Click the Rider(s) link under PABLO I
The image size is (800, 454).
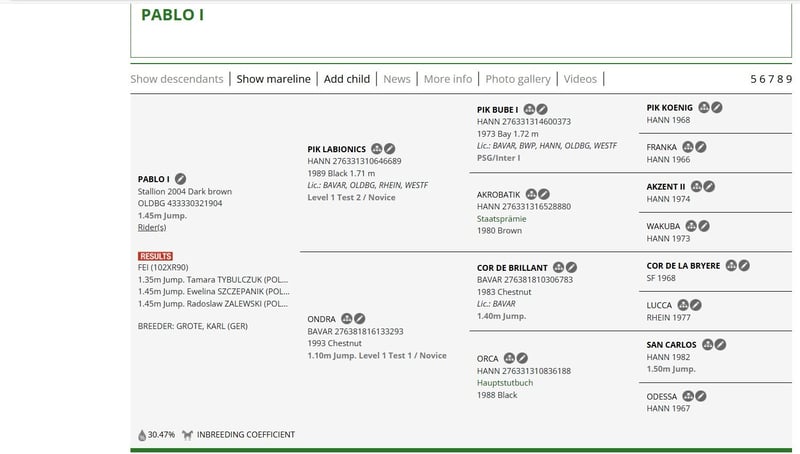pos(152,227)
